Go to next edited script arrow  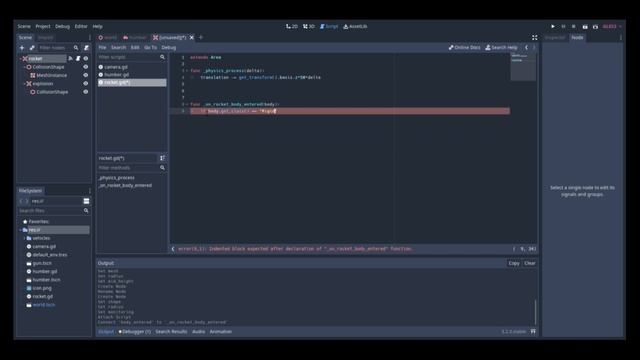[533, 48]
